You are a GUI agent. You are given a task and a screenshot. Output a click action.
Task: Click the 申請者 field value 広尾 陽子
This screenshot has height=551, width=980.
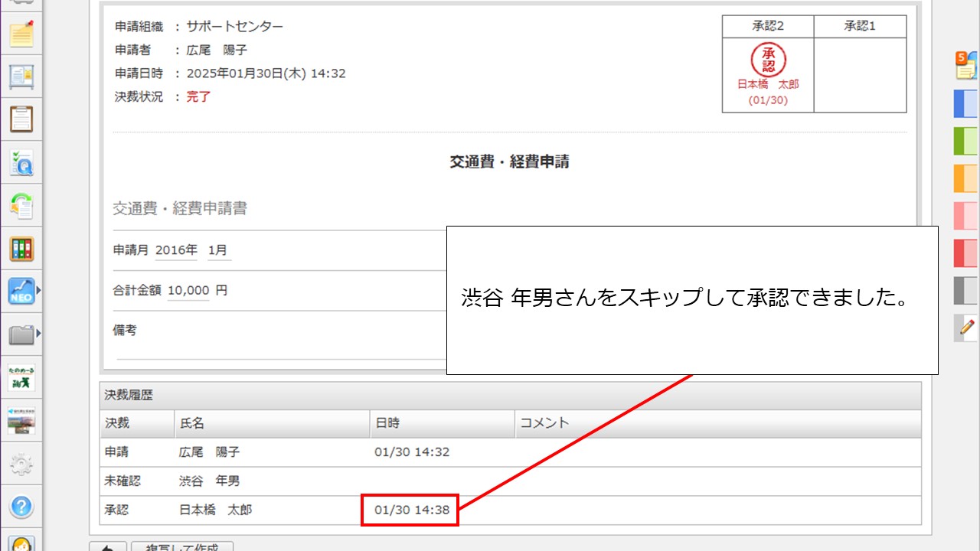[217, 51]
